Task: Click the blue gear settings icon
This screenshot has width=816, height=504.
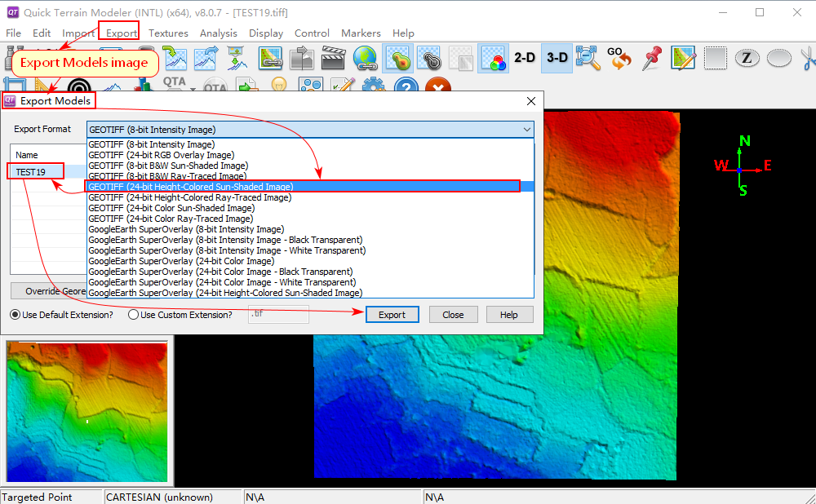Action: click(374, 85)
